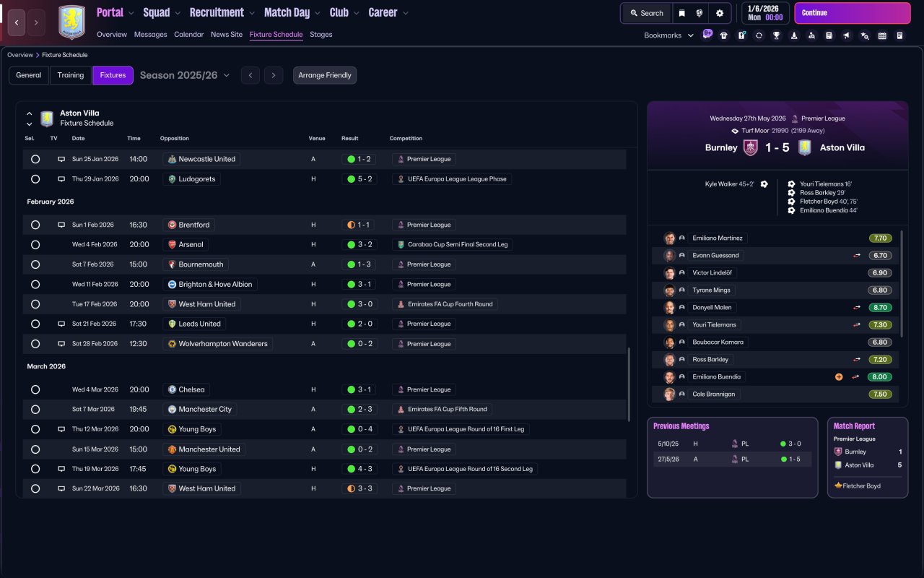Click the Ludogorets club badge
The width and height of the screenshot is (924, 578).
pos(172,179)
